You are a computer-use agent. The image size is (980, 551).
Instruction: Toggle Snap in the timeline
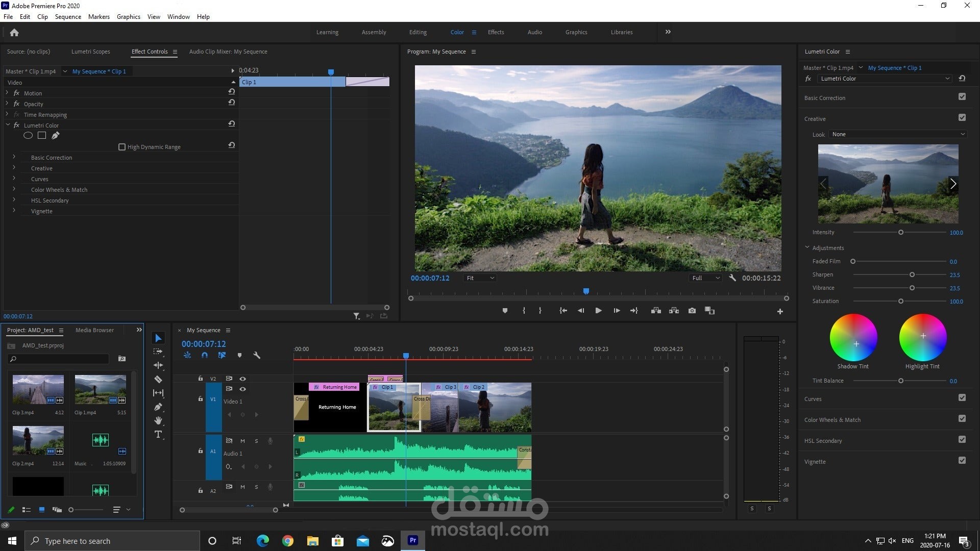(204, 355)
